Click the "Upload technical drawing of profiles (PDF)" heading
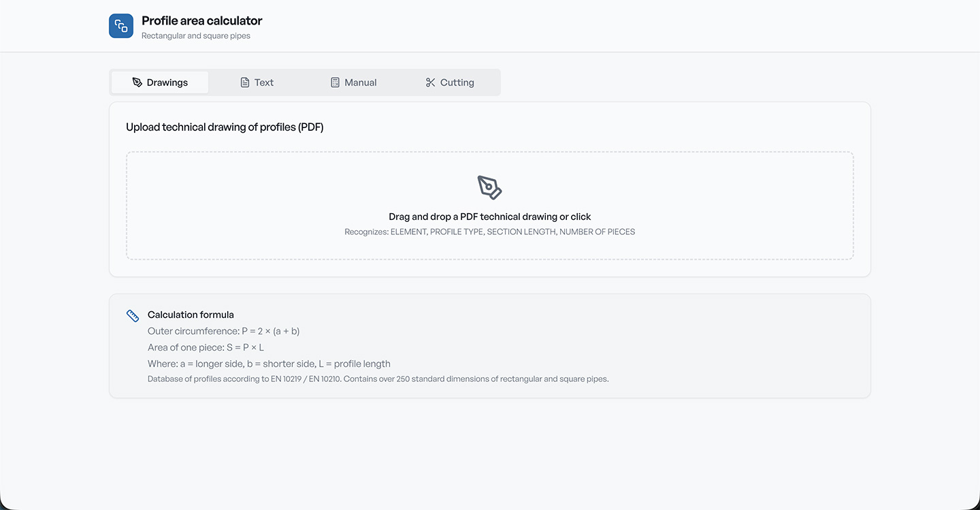This screenshot has height=510, width=980. [225, 127]
